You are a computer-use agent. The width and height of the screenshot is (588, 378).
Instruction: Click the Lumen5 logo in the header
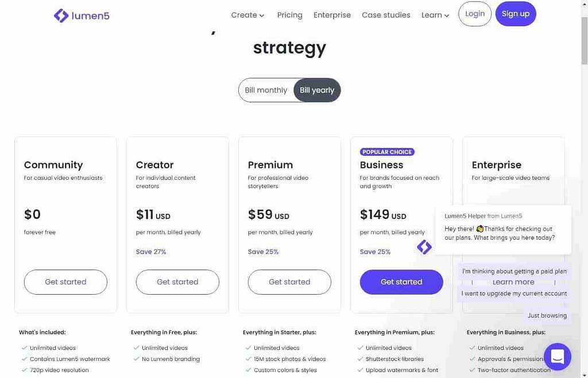(x=82, y=16)
